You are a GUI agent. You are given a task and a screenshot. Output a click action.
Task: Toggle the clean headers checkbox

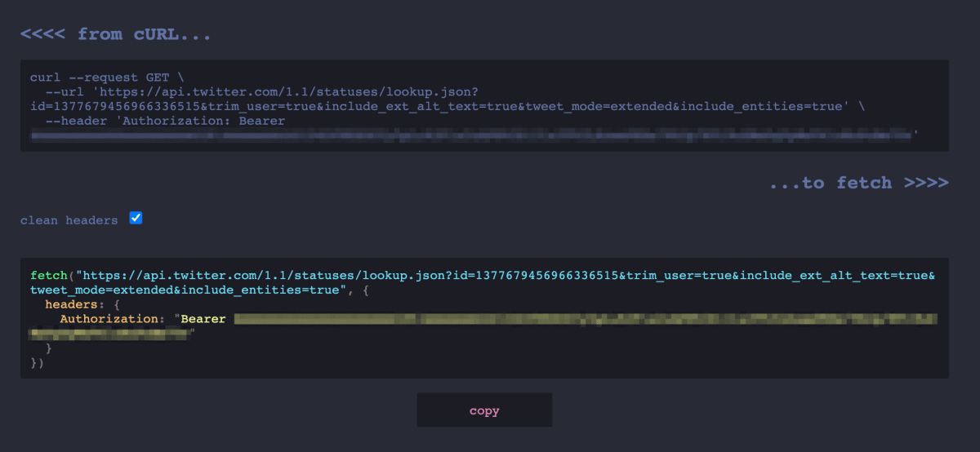coord(136,219)
